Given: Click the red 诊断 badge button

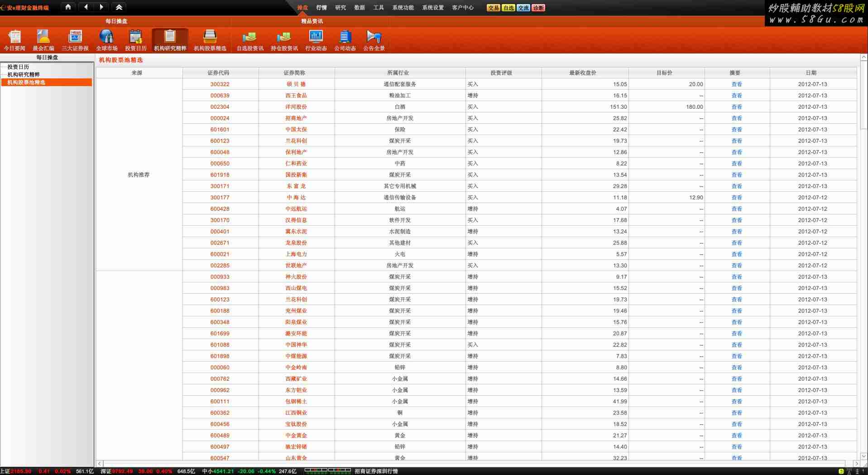Looking at the screenshot, I should coord(538,8).
